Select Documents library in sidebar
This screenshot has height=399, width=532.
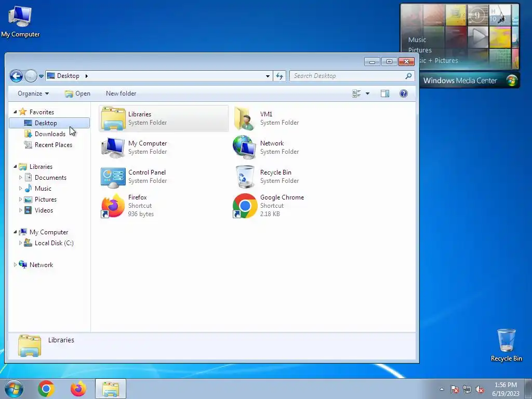coord(50,178)
